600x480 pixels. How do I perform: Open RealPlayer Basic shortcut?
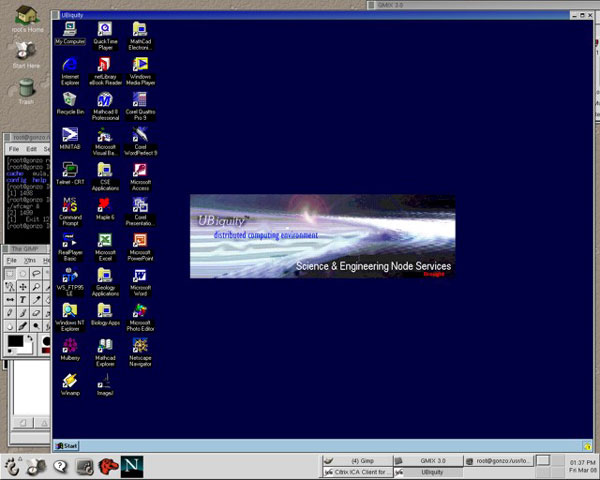(x=70, y=247)
